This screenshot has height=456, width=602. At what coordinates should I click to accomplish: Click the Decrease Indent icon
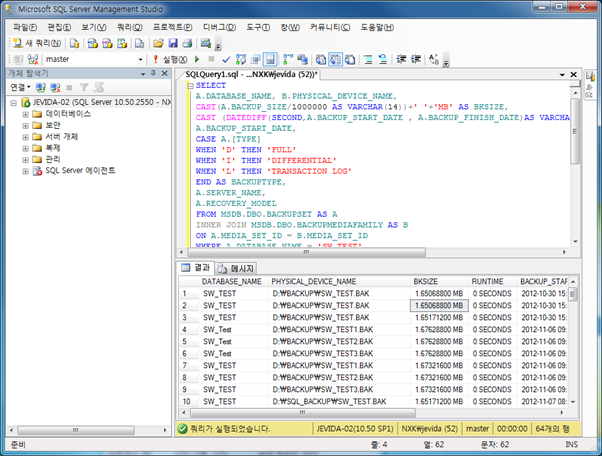(x=401, y=59)
